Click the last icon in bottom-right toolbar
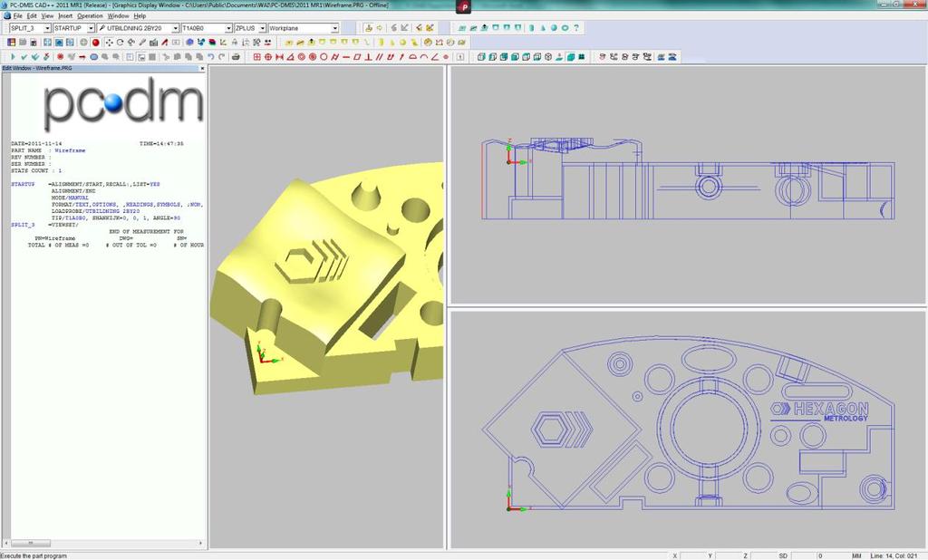 point(672,57)
